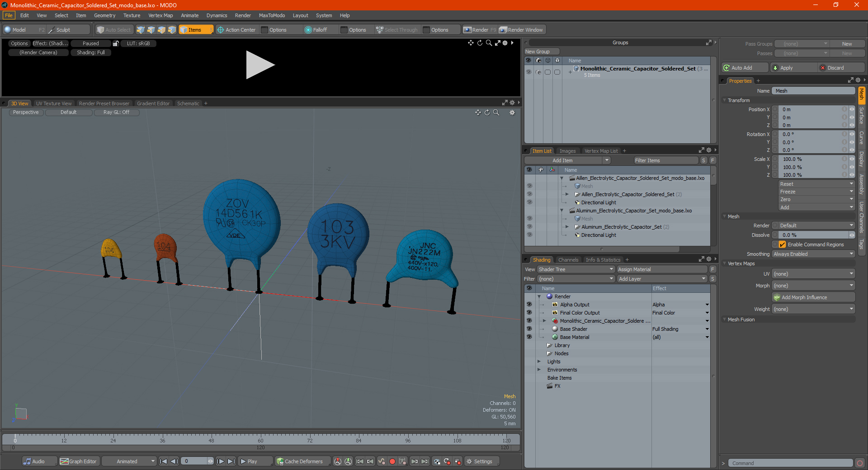Viewport: 868px width, 470px height.
Task: Click the Render F9 button
Action: click(x=480, y=30)
